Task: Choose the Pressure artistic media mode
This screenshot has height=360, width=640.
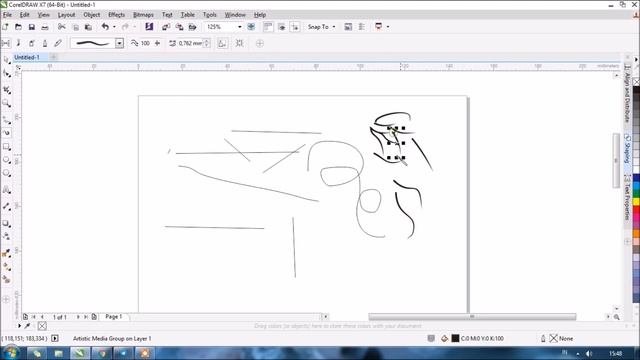Action: tap(58, 43)
